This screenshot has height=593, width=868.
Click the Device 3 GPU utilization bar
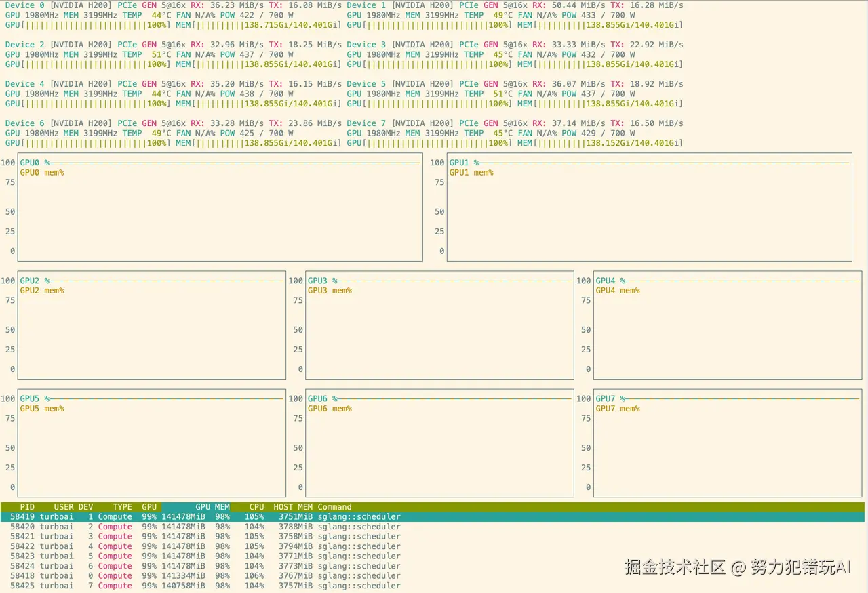429,64
